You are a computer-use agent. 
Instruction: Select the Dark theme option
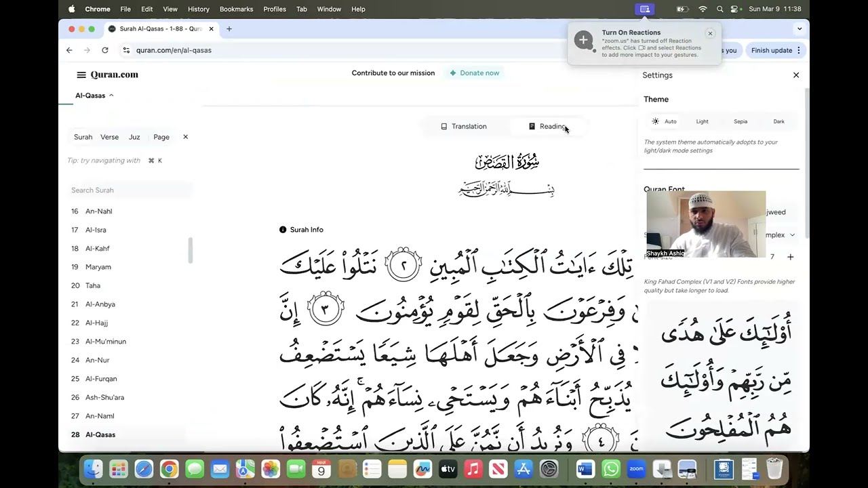778,121
